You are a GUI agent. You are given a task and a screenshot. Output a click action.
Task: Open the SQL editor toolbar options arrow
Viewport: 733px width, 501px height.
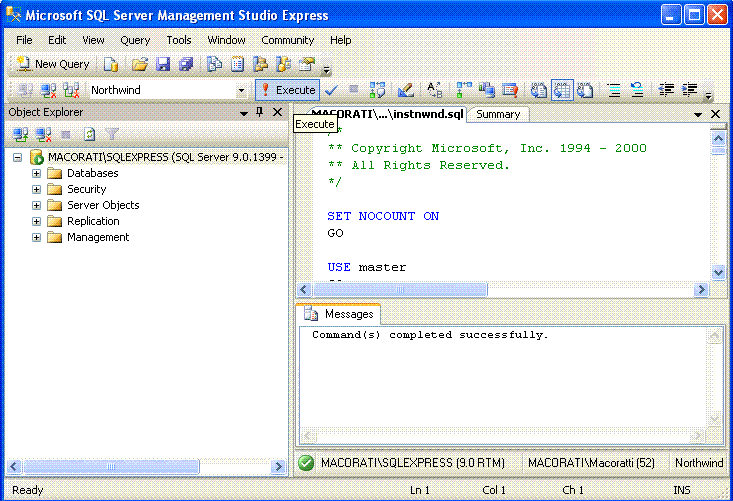(x=709, y=95)
